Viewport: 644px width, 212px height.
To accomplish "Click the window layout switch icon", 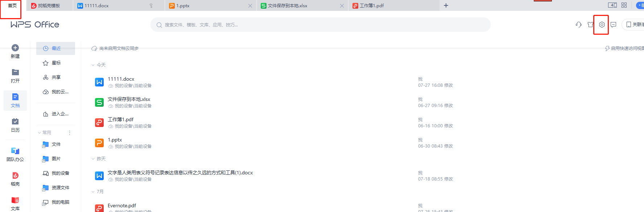I will coord(612,5).
